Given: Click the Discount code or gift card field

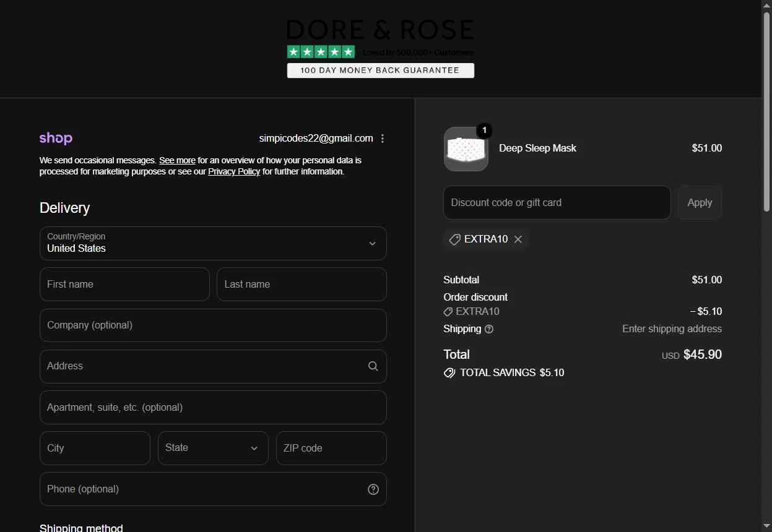Looking at the screenshot, I should (x=557, y=202).
